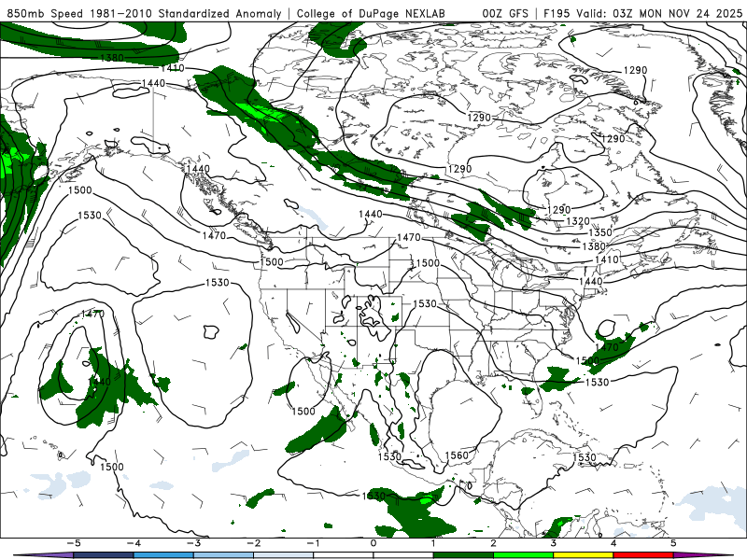747x560 pixels.
Task: Click the colorbar tick label "−2"
Action: [x=253, y=543]
